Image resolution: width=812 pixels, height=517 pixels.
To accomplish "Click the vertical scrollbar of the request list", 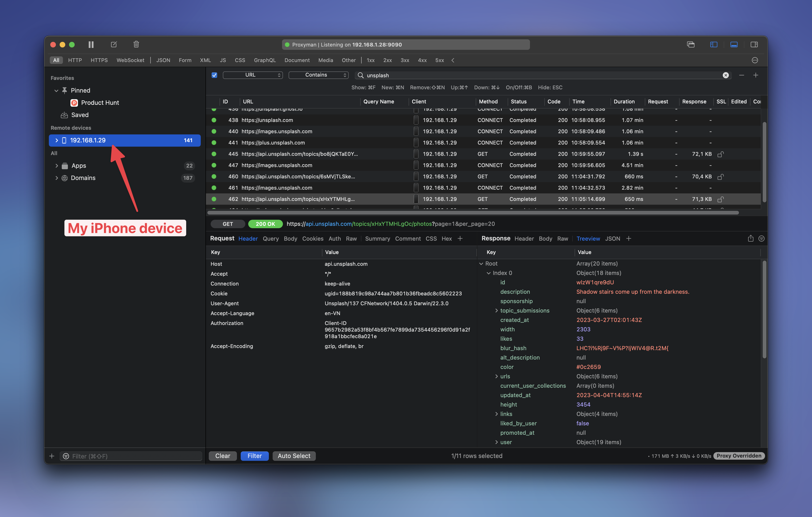I will click(x=764, y=162).
